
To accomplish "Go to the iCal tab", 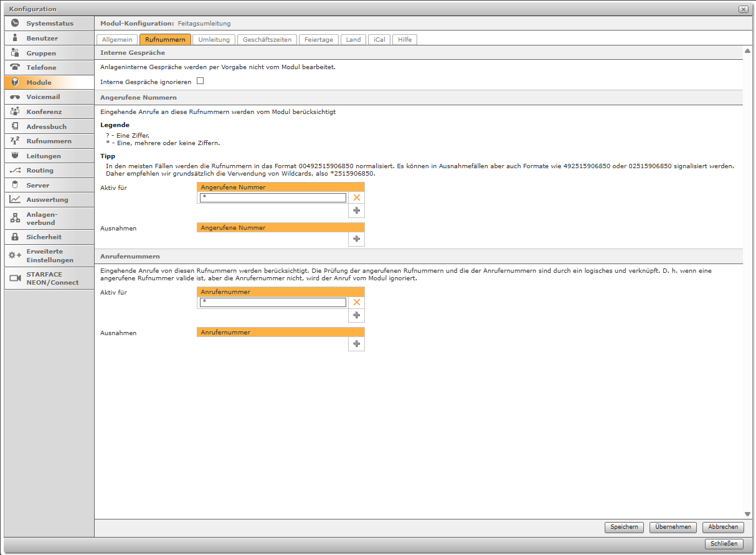I will [379, 39].
